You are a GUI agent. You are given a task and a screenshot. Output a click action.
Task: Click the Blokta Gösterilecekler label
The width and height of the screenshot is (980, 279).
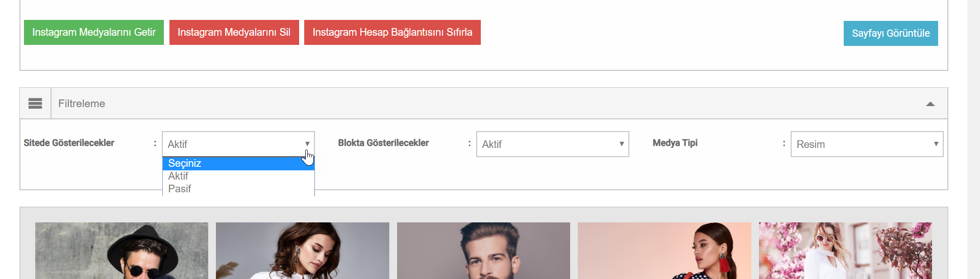click(x=383, y=143)
